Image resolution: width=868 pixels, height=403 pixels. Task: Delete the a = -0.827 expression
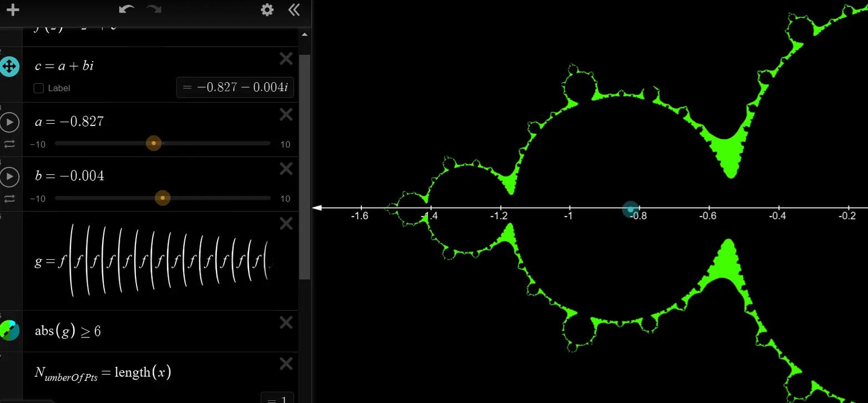pos(286,114)
